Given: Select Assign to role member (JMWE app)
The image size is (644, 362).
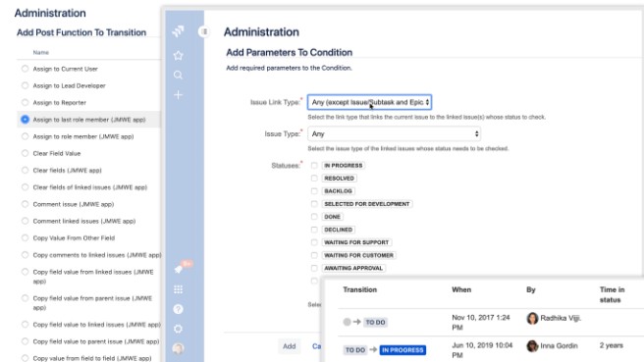Looking at the screenshot, I should (x=26, y=136).
